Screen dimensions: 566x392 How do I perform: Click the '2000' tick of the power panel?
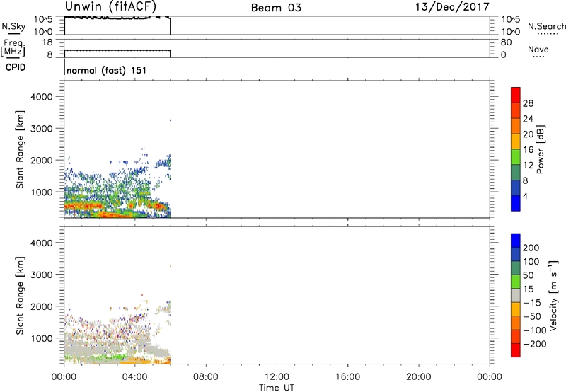tap(42, 161)
